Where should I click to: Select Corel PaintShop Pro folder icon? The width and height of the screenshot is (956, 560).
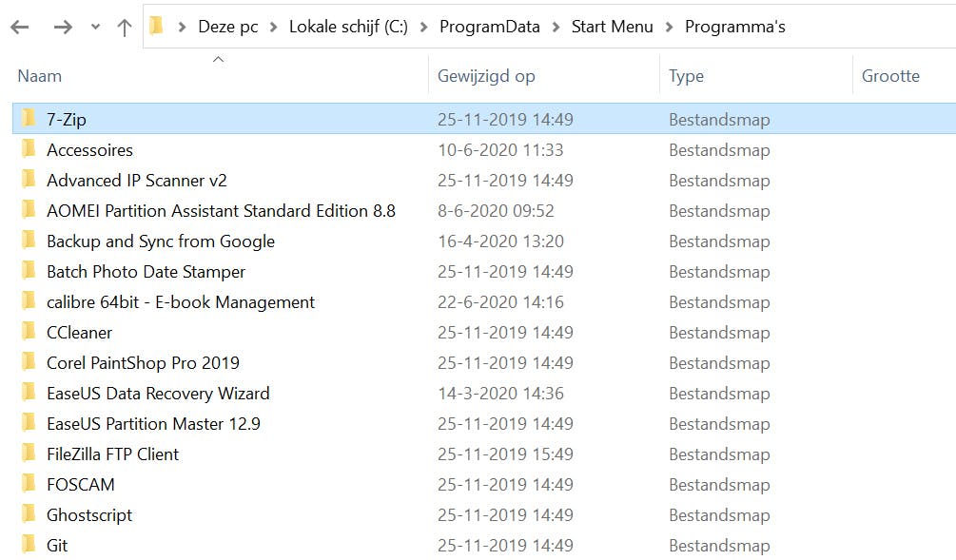[28, 360]
